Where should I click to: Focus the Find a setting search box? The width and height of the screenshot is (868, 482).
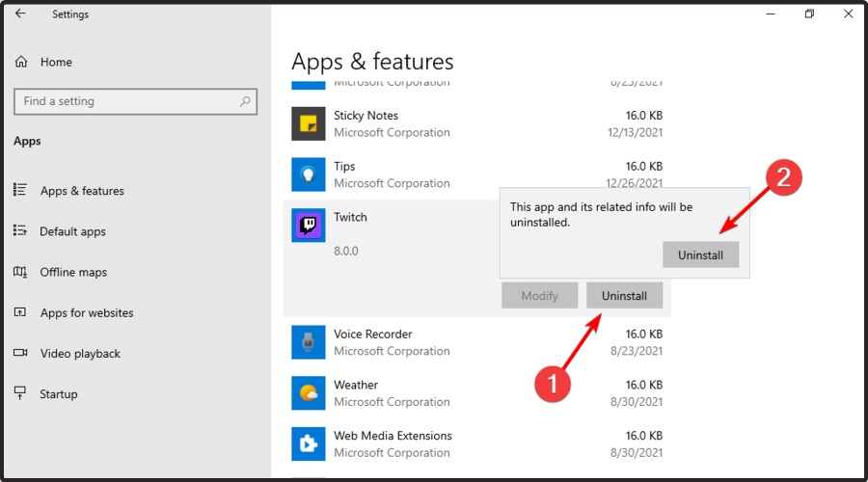136,101
